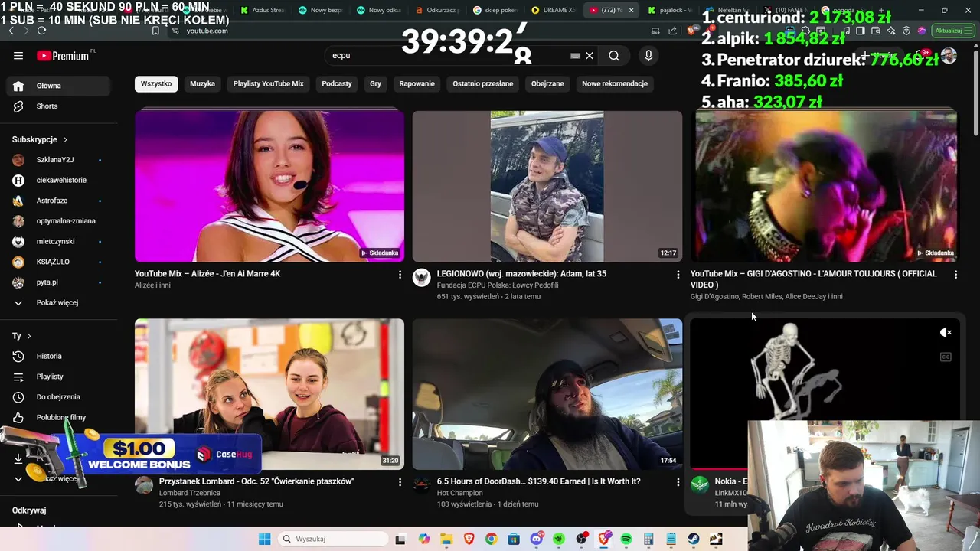Viewport: 980px width, 551px height.
Task: Start voice search with microphone icon
Action: point(648,55)
